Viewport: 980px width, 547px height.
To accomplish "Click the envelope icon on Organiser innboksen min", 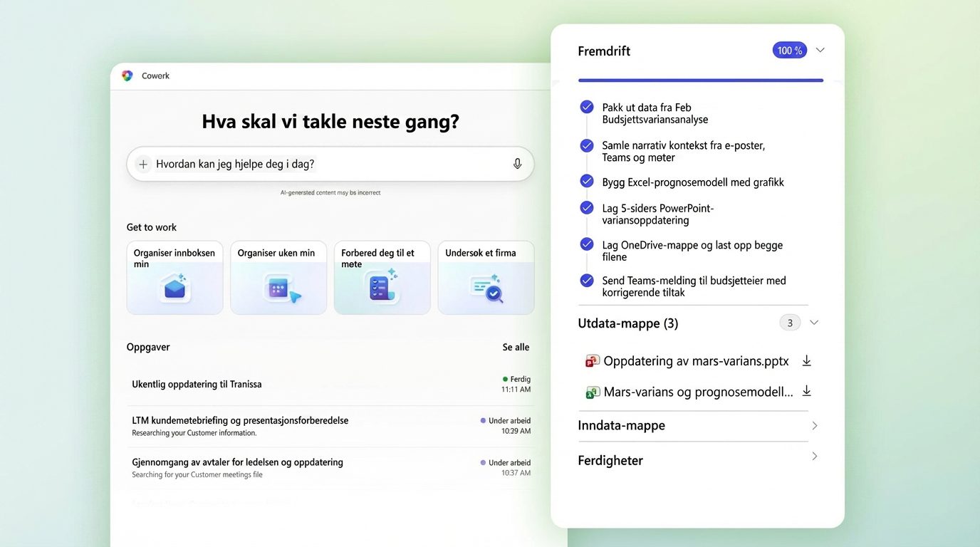I will pos(174,288).
